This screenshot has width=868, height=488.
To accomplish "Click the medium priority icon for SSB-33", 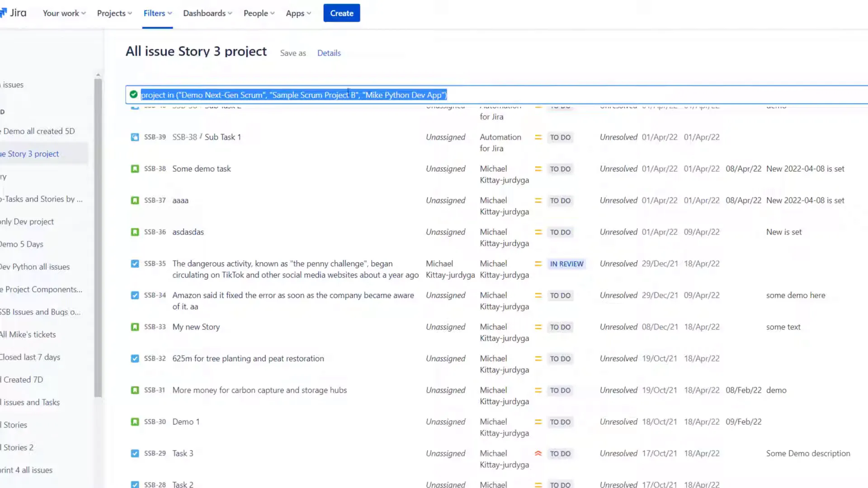I will tap(538, 327).
